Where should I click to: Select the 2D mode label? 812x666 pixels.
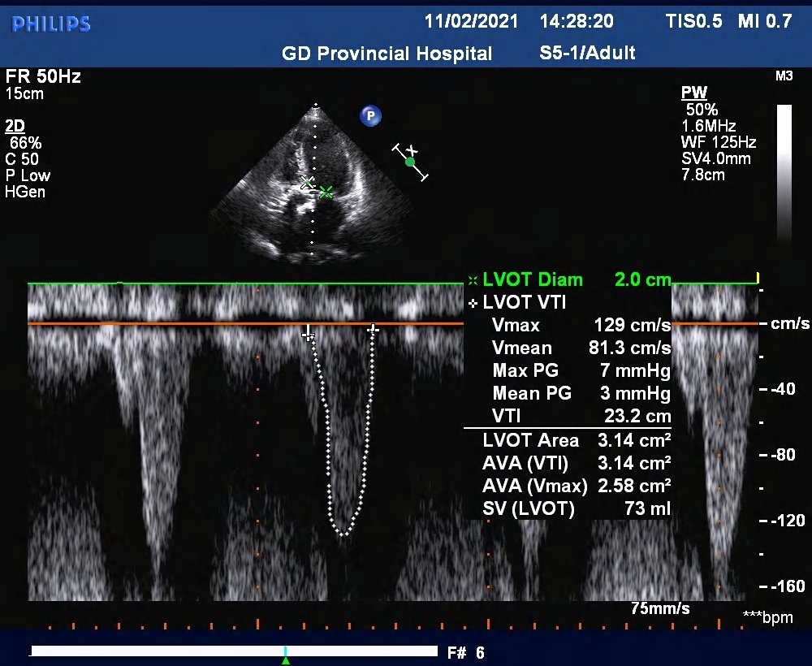pyautogui.click(x=15, y=126)
